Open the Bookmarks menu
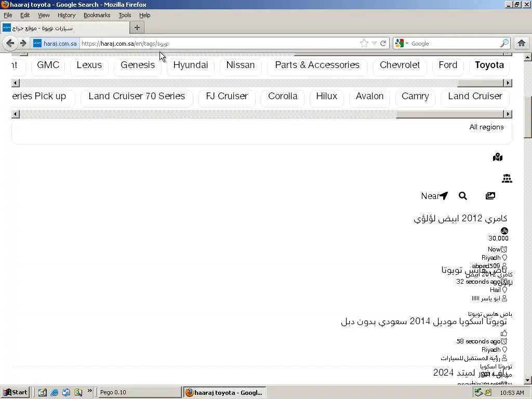Screen dimensions: 532x399 tap(97, 15)
